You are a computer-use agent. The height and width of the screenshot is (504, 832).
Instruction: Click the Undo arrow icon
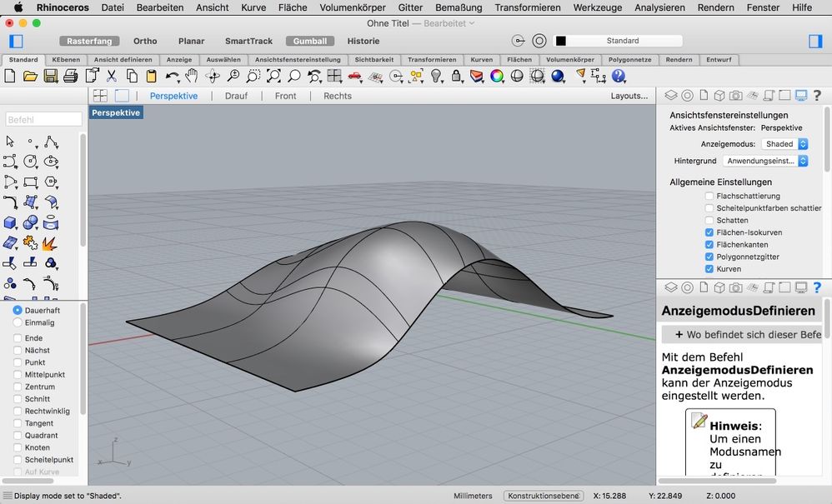tap(172, 77)
